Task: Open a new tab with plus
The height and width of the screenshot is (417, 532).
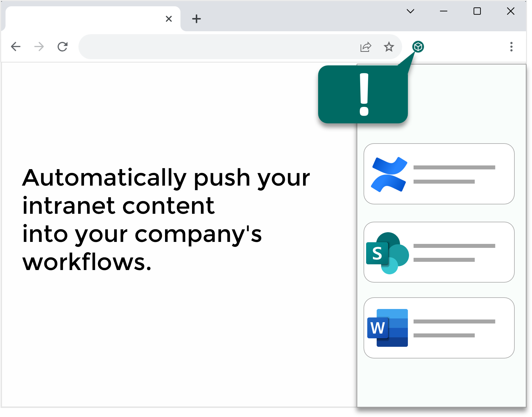Action: [196, 19]
